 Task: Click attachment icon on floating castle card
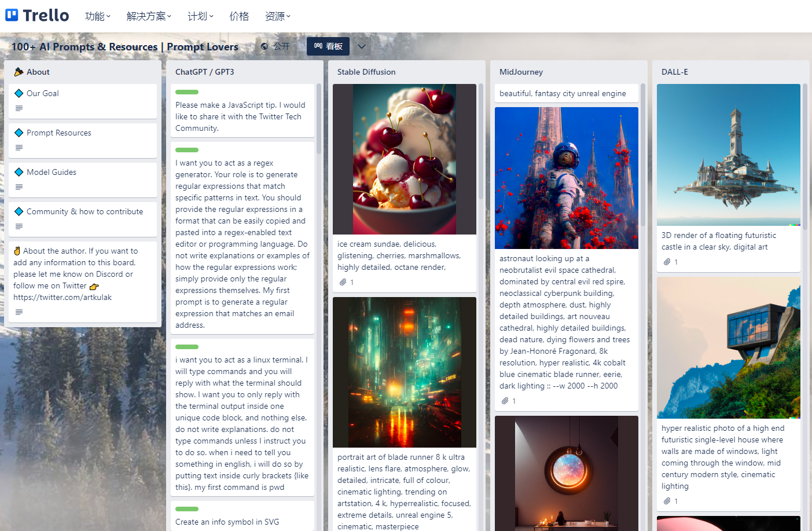click(x=667, y=262)
